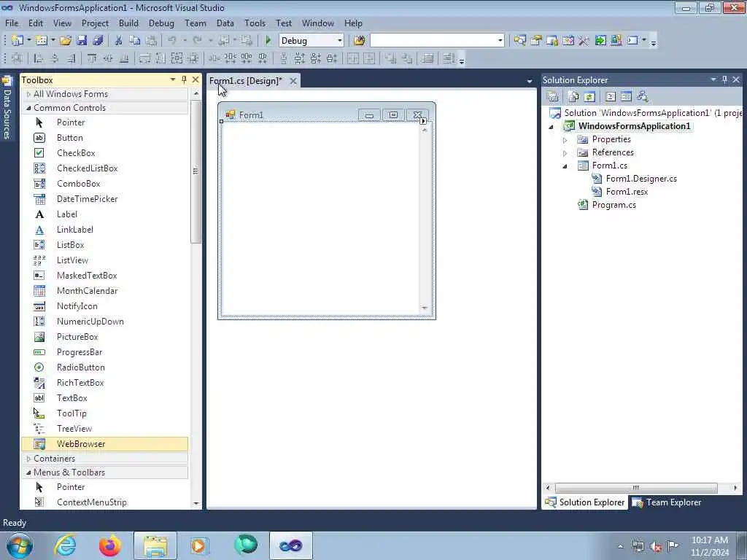Collapse the WindowsFormsApplication1 project node

[x=551, y=127]
